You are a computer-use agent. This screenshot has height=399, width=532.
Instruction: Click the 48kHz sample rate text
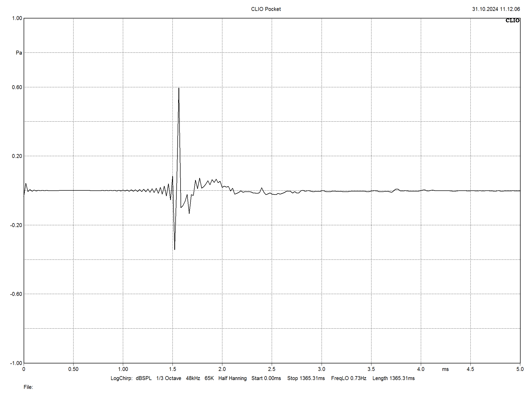[x=193, y=378]
